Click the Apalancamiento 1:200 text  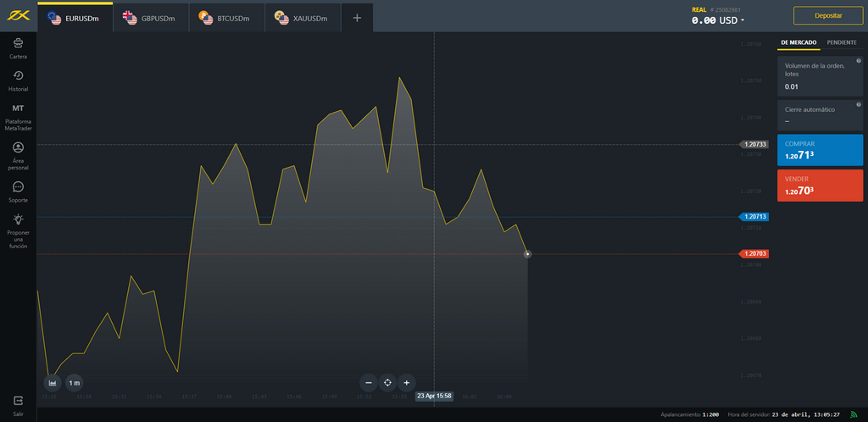point(690,414)
